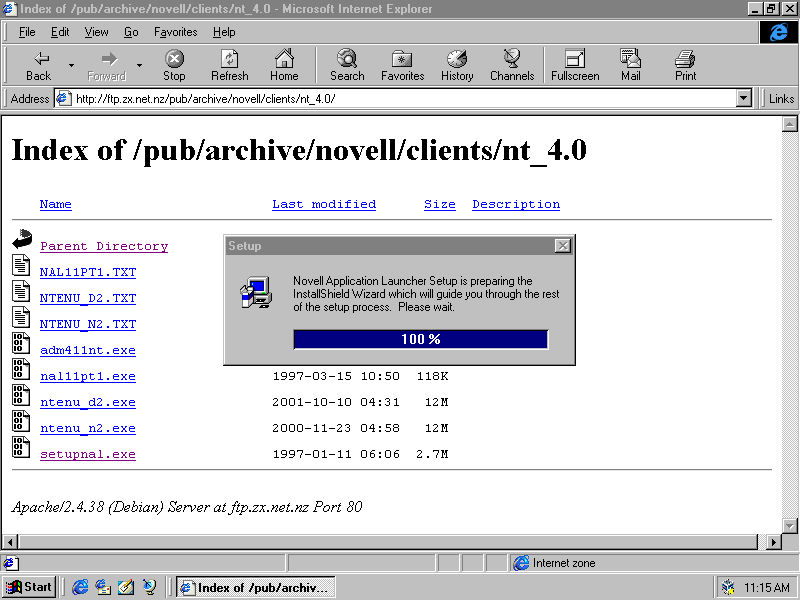The width and height of the screenshot is (800, 600).
Task: Sort listing by the Description link
Action: pyautogui.click(x=516, y=204)
